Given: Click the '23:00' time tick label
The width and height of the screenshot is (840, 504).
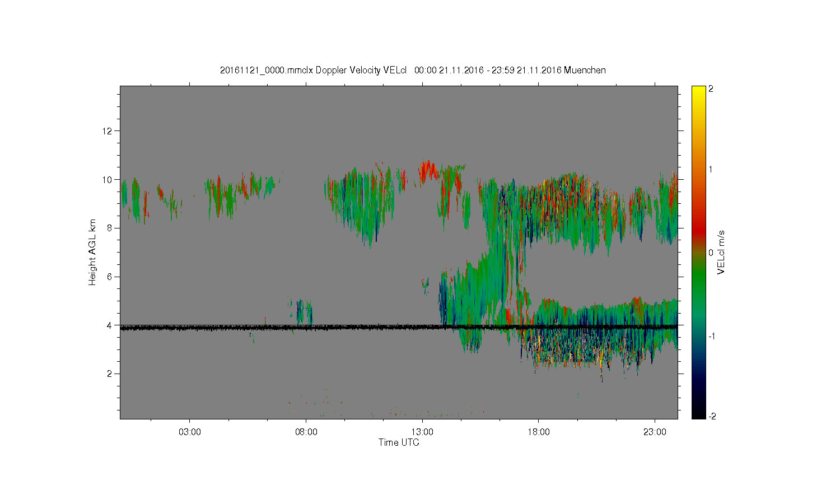Looking at the screenshot, I should 655,432.
